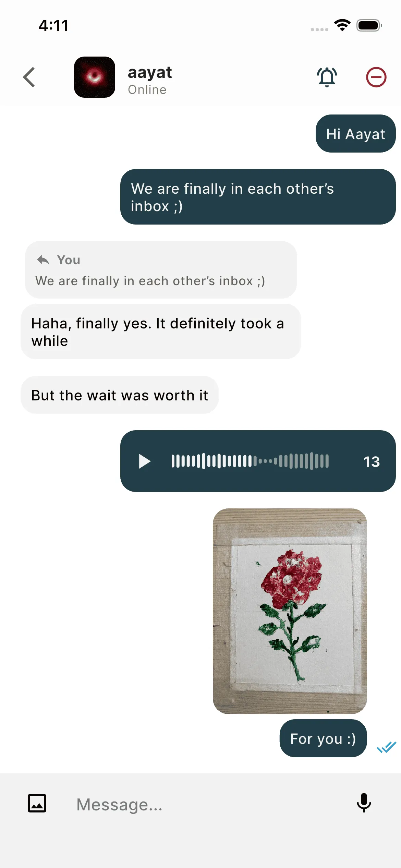The width and height of the screenshot is (401, 868).
Task: Select the "Hi Aayat" message bubble
Action: [356, 134]
